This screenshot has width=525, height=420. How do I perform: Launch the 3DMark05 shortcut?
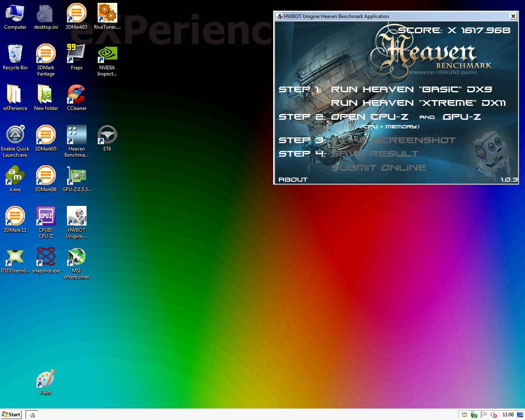pos(46,139)
